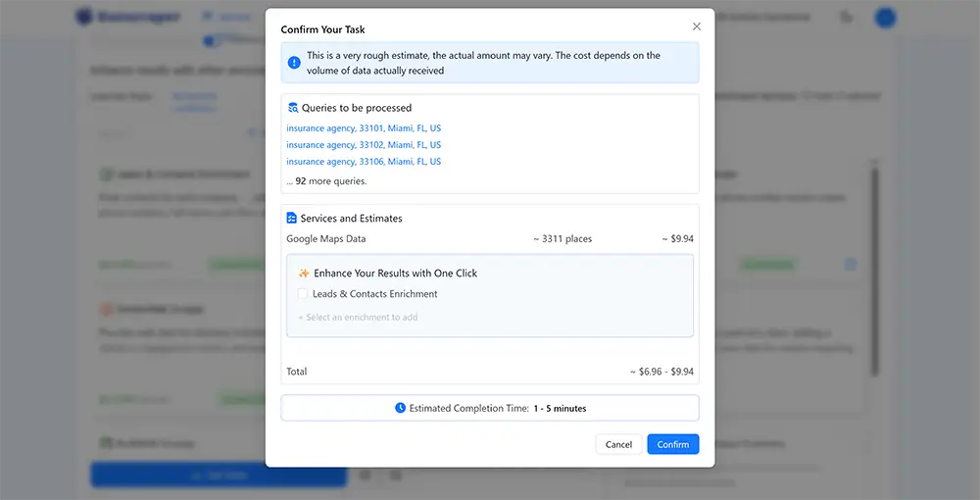Click the '1 - 5 minutes' completion time
The height and width of the screenshot is (500, 980).
560,408
